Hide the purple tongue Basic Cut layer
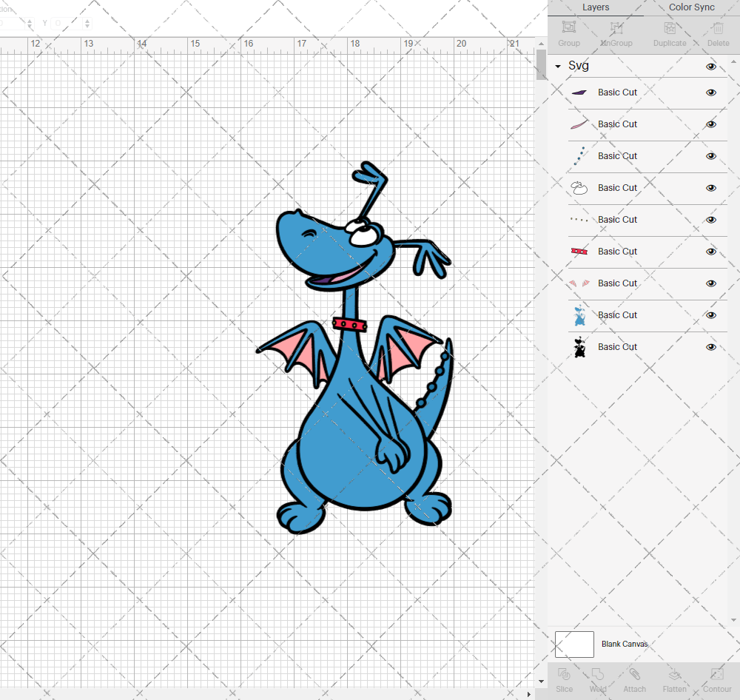Screen dimensions: 740x700 coord(710,92)
